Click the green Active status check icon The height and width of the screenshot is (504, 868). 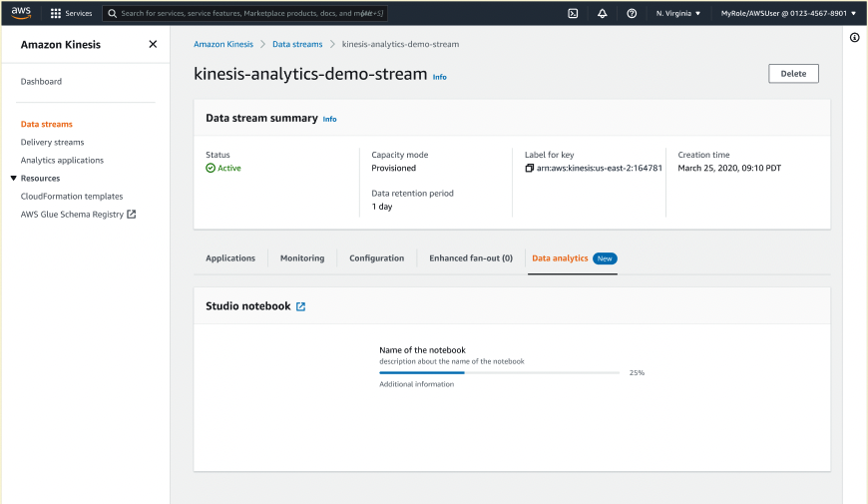211,168
